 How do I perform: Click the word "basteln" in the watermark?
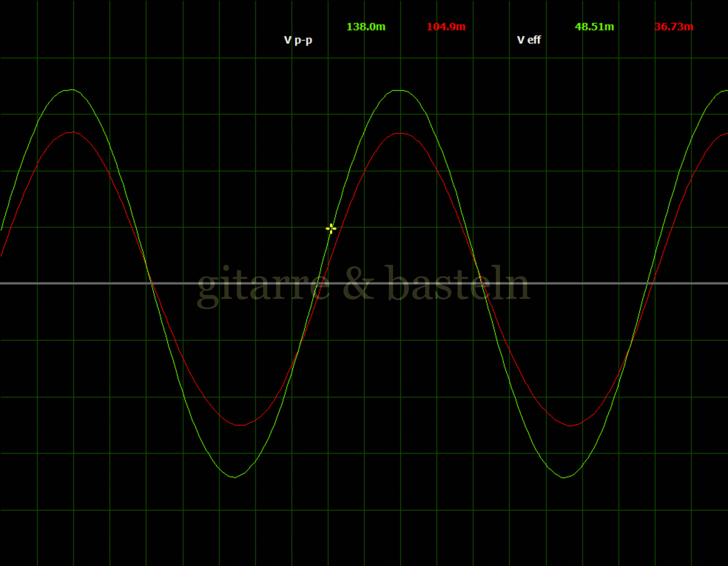tap(458, 284)
